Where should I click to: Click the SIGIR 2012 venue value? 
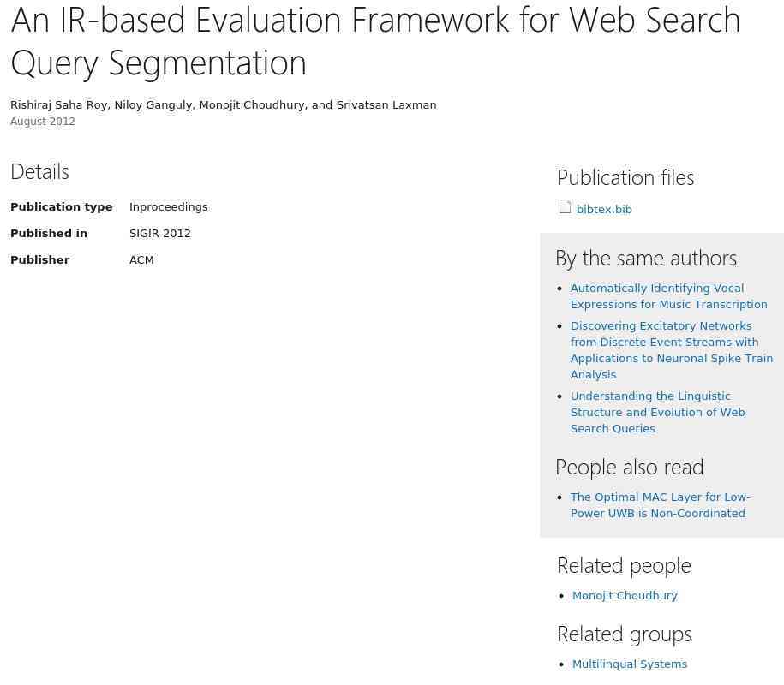click(160, 234)
